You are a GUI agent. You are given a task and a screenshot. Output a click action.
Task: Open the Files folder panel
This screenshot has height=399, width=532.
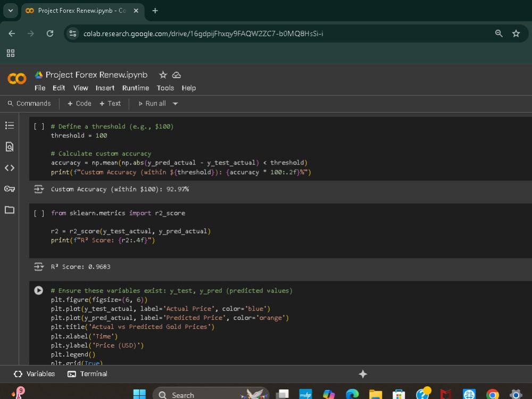click(x=10, y=210)
